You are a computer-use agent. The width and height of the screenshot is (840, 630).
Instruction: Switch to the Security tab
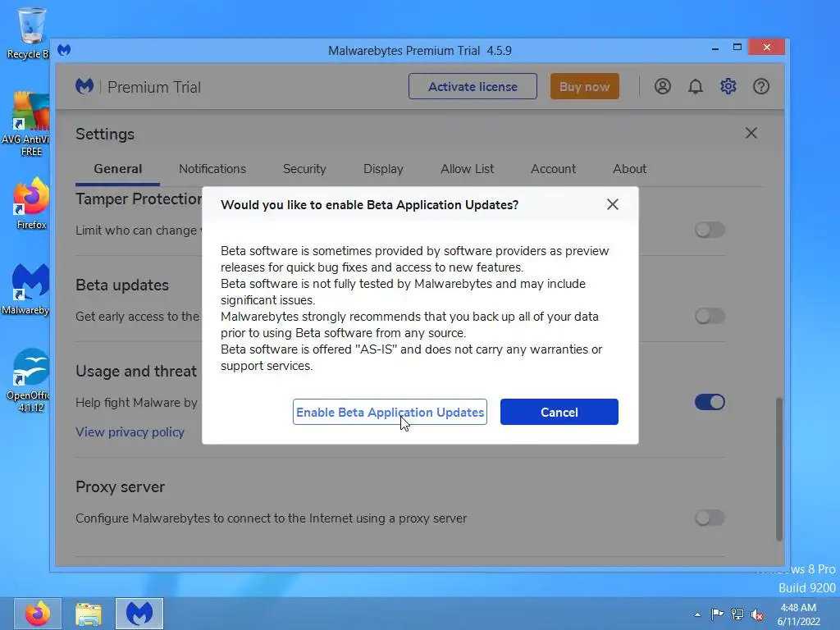(304, 169)
